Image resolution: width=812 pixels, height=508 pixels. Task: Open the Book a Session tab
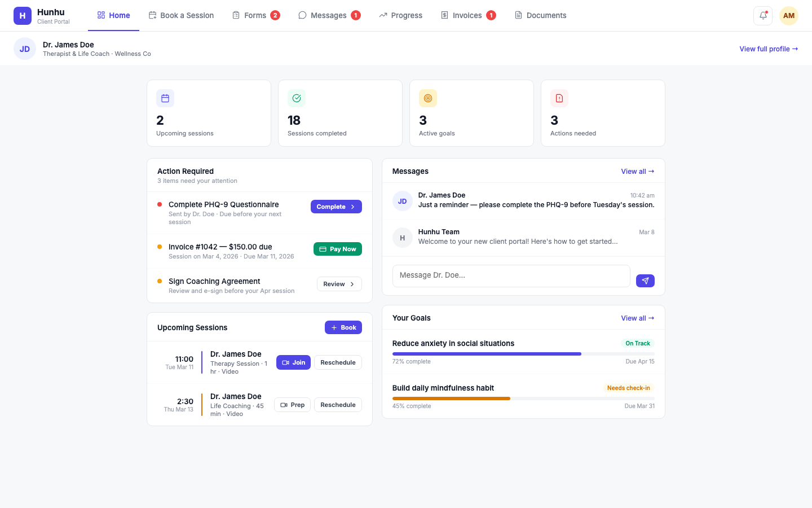tap(181, 15)
